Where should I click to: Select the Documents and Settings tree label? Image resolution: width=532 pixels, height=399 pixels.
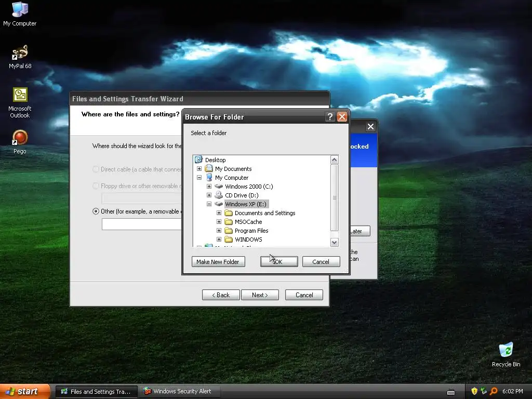click(265, 212)
